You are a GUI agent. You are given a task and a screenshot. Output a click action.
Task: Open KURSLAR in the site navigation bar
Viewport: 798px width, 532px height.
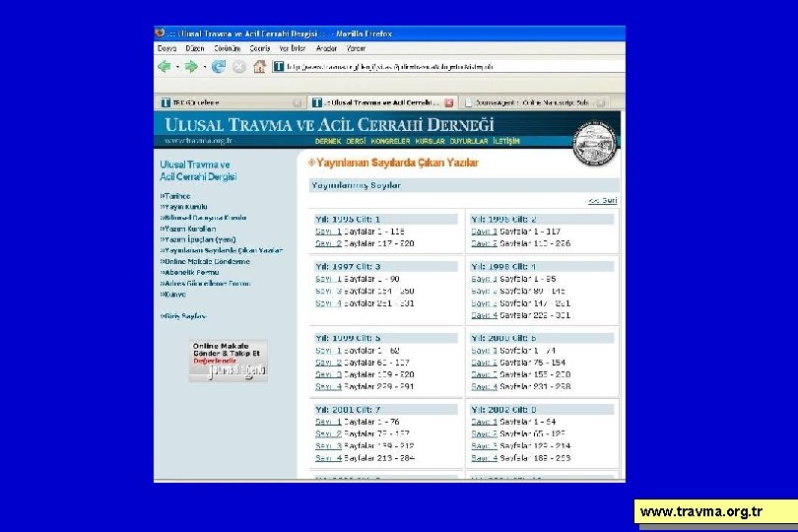[430, 141]
